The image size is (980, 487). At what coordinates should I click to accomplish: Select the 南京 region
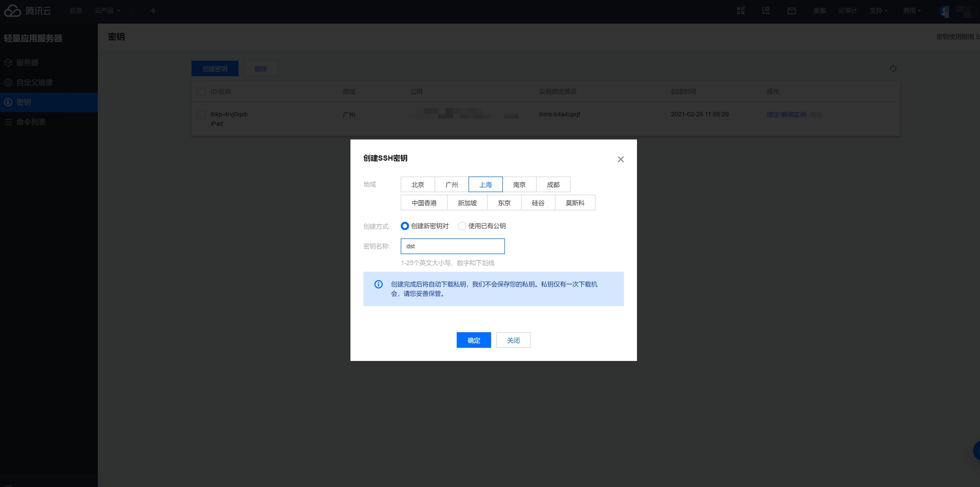[519, 184]
